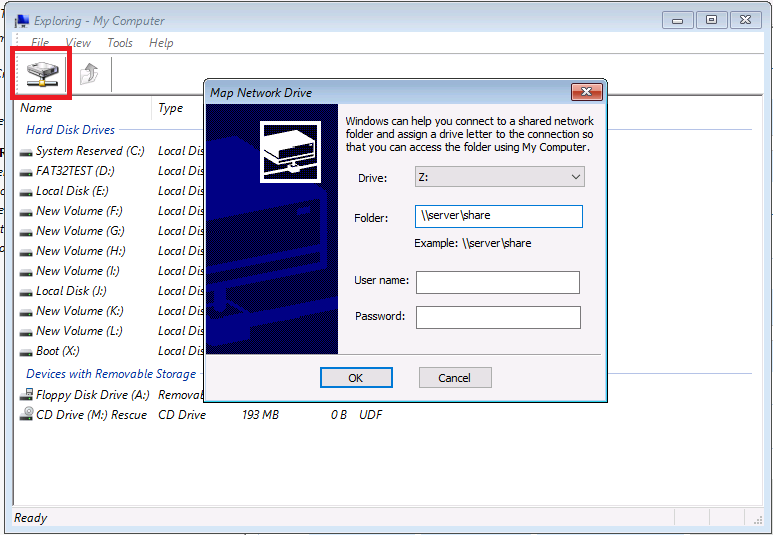Select the CD Drive (M:) Rescue icon
This screenshot has height=535, width=773.
tap(26, 415)
